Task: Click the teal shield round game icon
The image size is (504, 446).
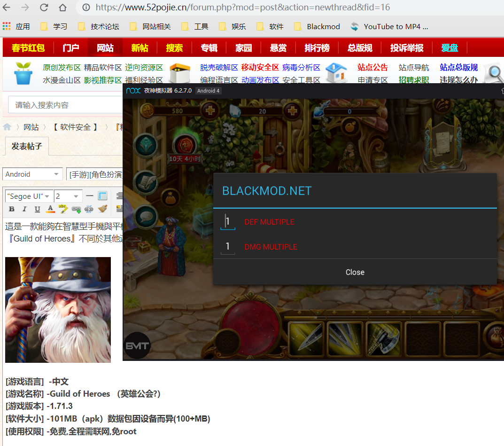Action: point(147,145)
